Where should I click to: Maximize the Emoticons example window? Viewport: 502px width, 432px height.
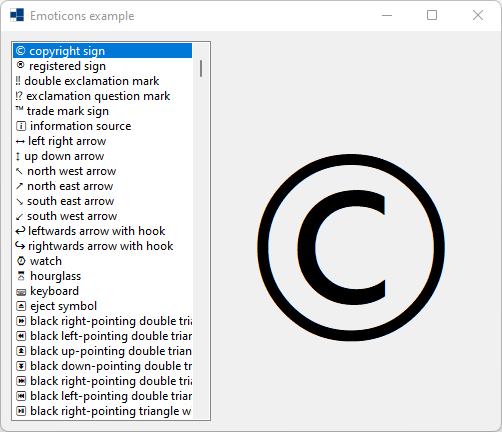click(x=432, y=15)
